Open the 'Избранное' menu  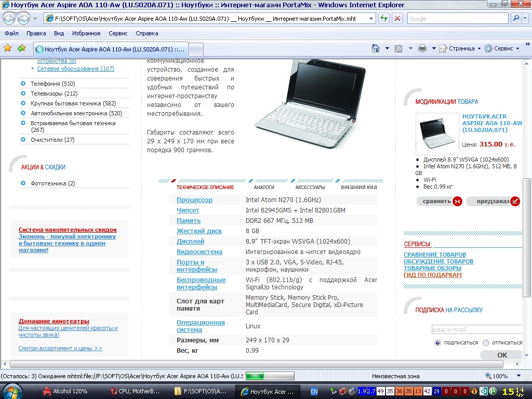pyautogui.click(x=86, y=33)
